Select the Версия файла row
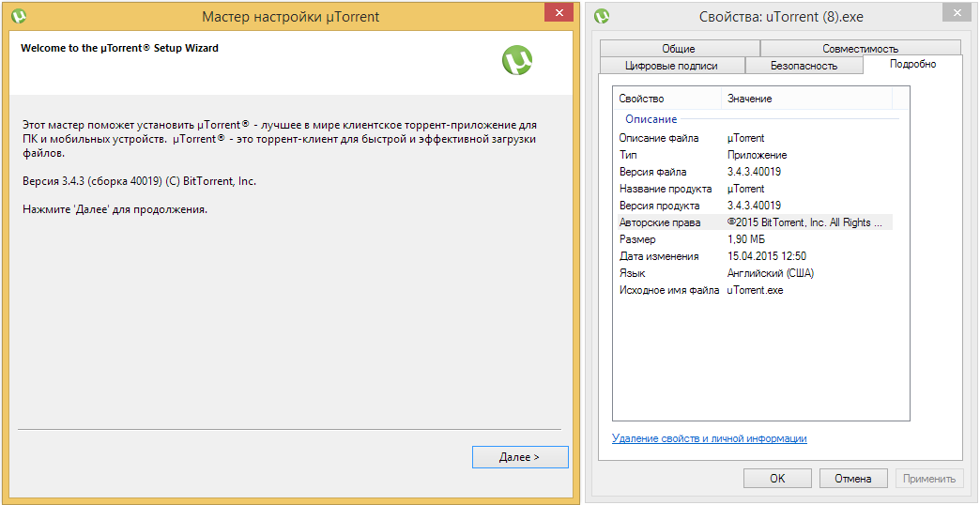 pyautogui.click(x=753, y=172)
